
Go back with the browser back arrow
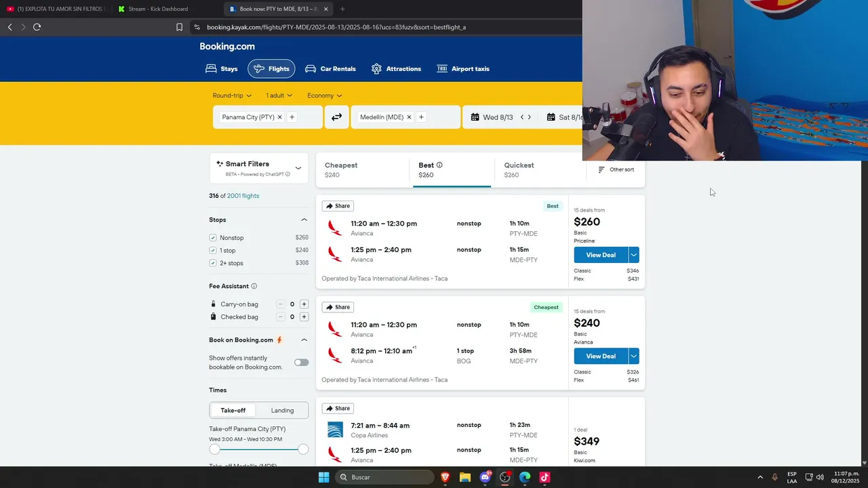click(9, 27)
